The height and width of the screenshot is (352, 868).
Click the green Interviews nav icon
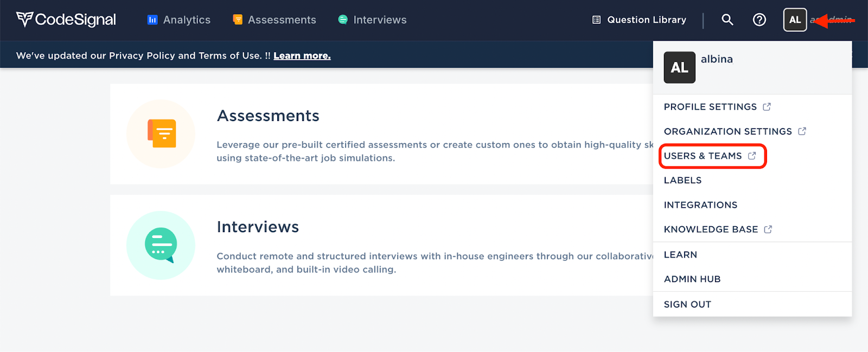pyautogui.click(x=343, y=20)
